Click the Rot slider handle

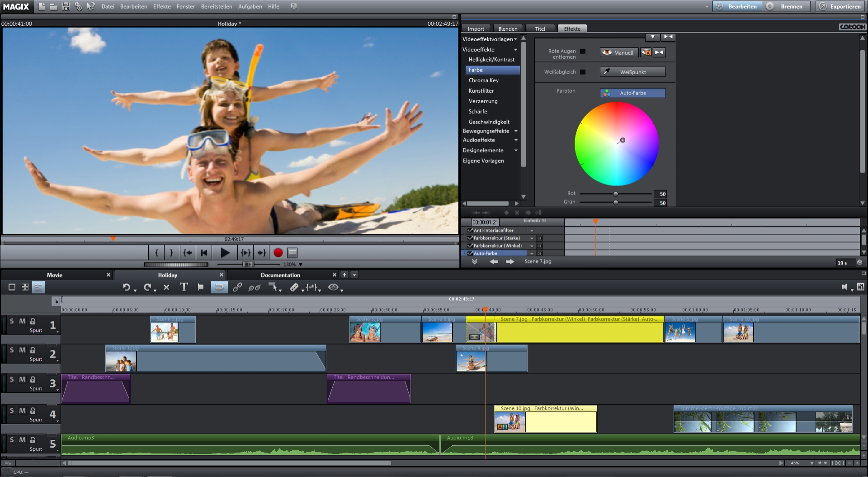pos(616,194)
